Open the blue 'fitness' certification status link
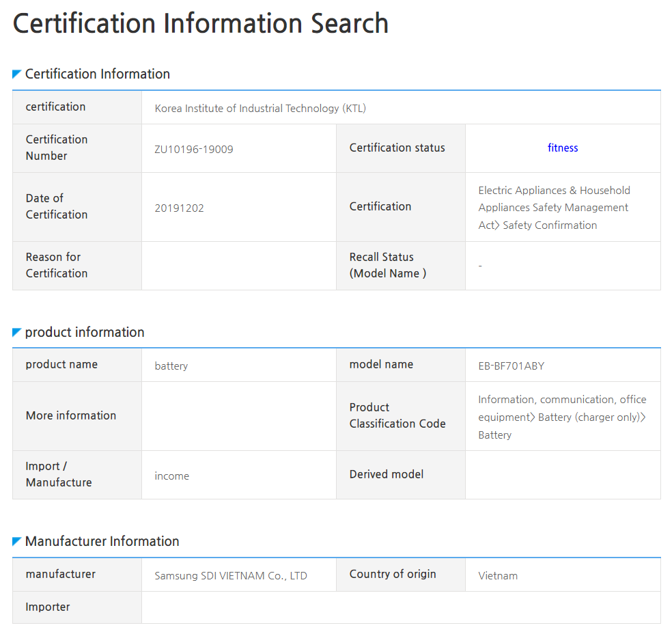This screenshot has width=672, height=632. point(563,148)
